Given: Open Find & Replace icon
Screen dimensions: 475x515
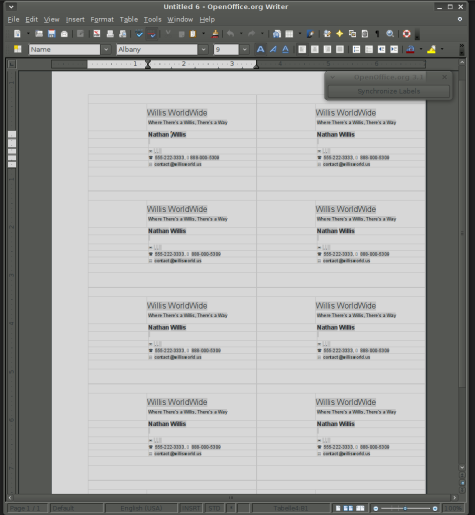Looking at the screenshot, I should 327,34.
